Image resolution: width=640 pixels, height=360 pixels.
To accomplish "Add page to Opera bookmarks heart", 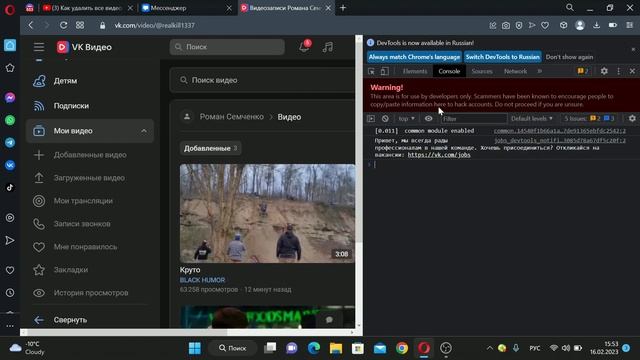I will click(545, 25).
